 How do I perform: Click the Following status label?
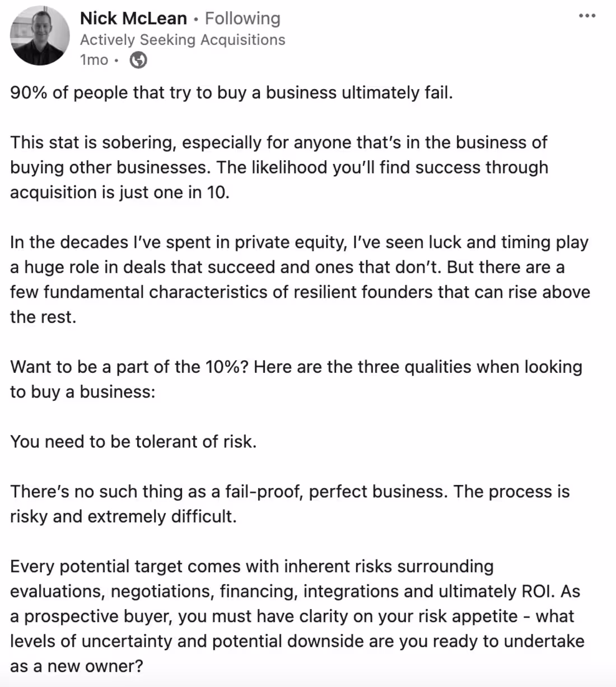[x=242, y=18]
